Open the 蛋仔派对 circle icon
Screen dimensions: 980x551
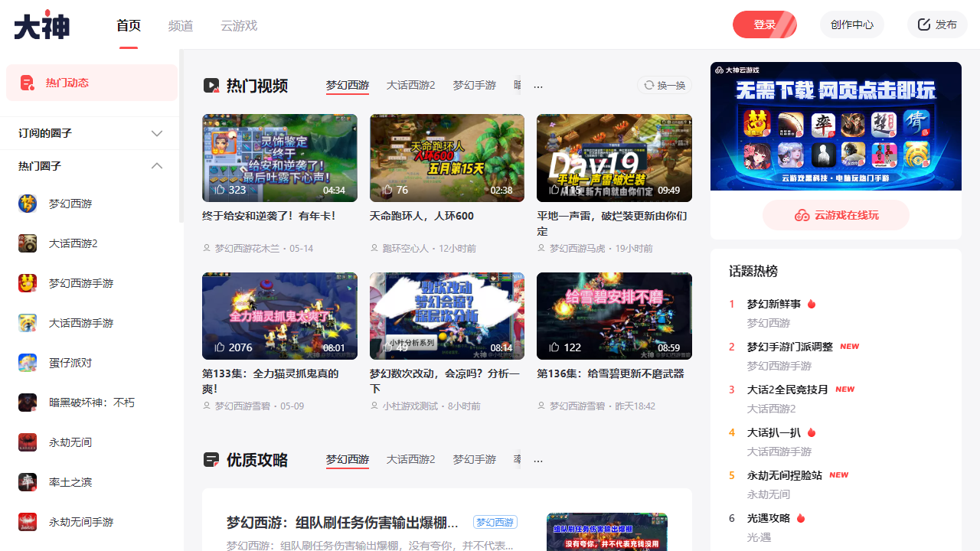point(28,363)
